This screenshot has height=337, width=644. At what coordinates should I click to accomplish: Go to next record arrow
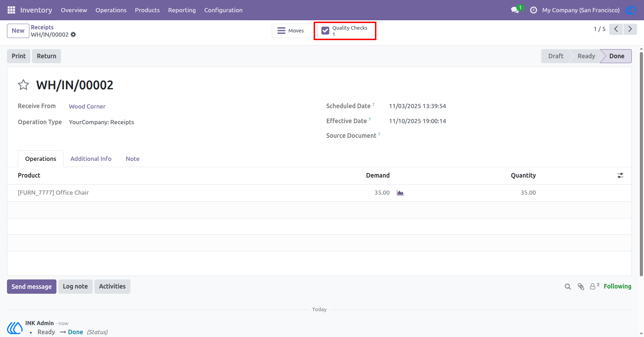(630, 29)
